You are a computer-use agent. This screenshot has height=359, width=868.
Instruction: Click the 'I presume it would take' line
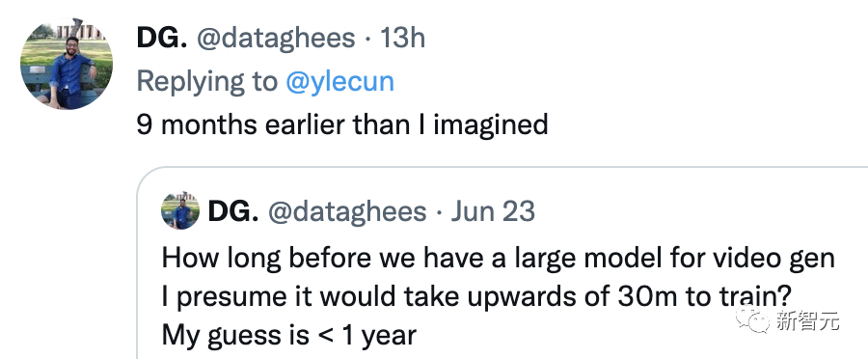click(x=475, y=297)
